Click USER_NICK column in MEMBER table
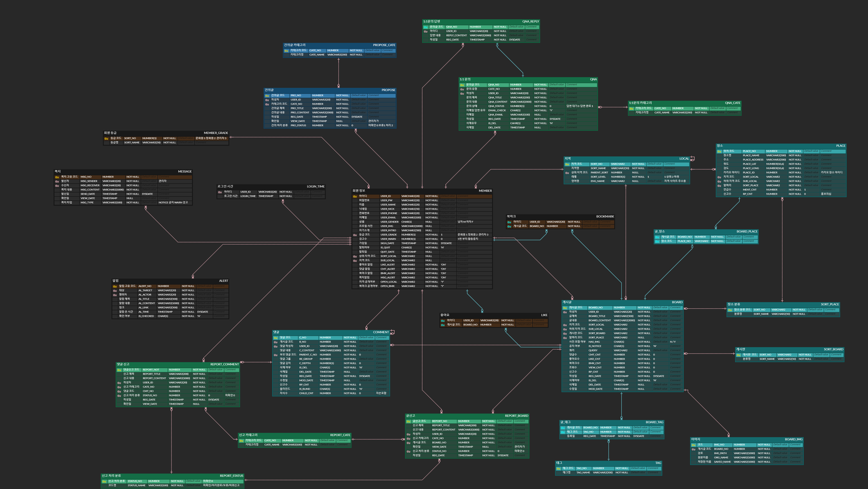This screenshot has width=868, height=489. (387, 209)
